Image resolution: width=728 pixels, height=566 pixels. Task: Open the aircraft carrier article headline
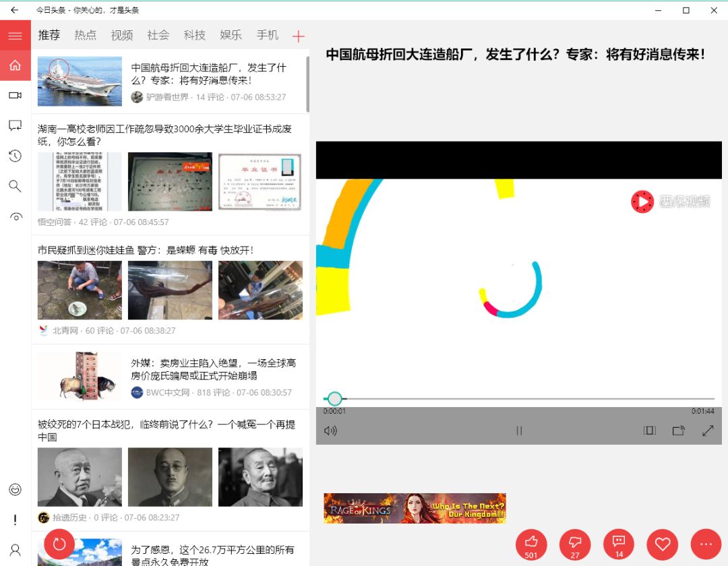(209, 73)
